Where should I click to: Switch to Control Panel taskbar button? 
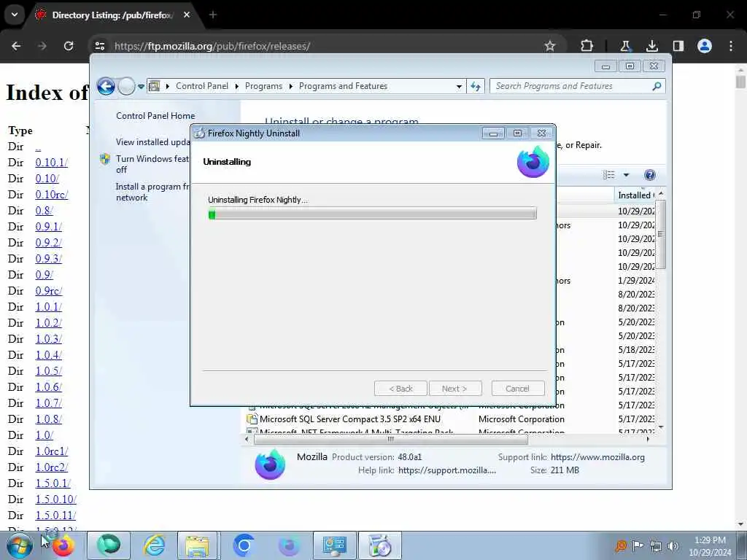[x=334, y=545]
